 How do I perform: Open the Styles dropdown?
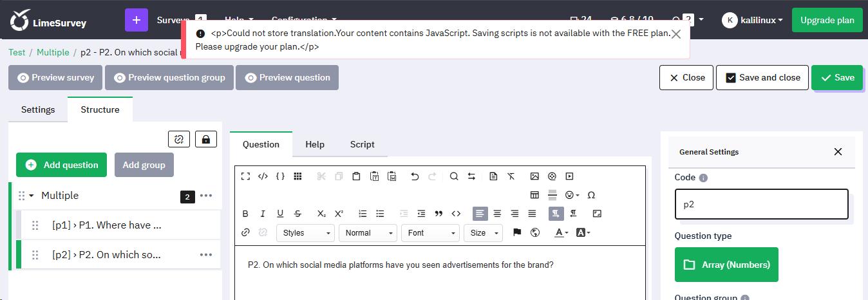coord(305,233)
